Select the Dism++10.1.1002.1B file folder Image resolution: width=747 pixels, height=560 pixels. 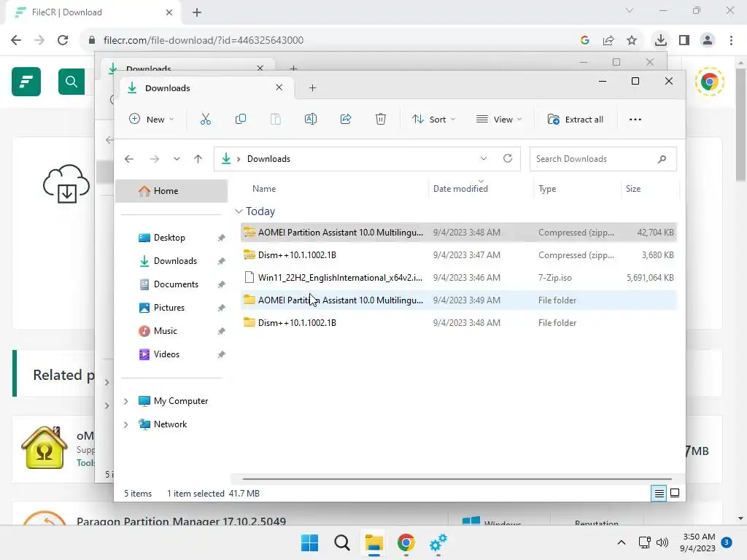(458, 323)
